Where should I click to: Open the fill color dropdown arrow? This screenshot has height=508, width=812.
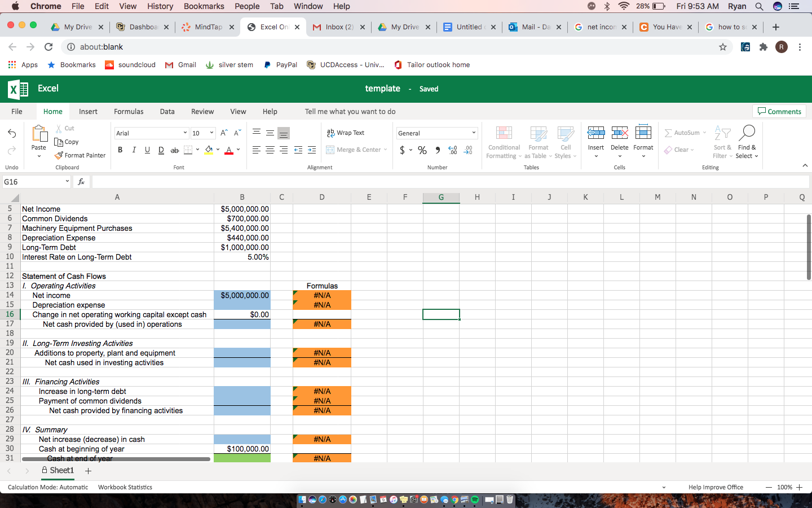[x=218, y=150]
